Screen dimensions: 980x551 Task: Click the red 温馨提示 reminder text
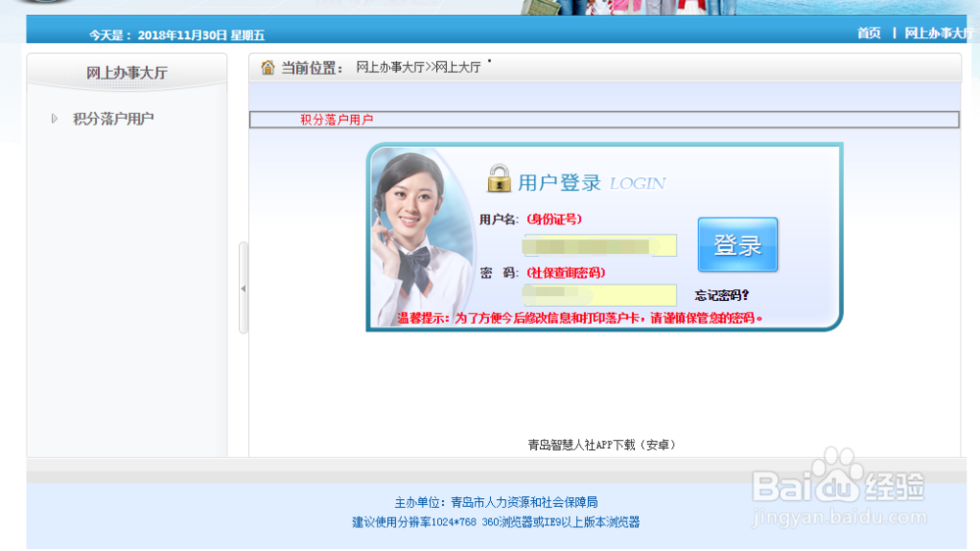(x=579, y=318)
